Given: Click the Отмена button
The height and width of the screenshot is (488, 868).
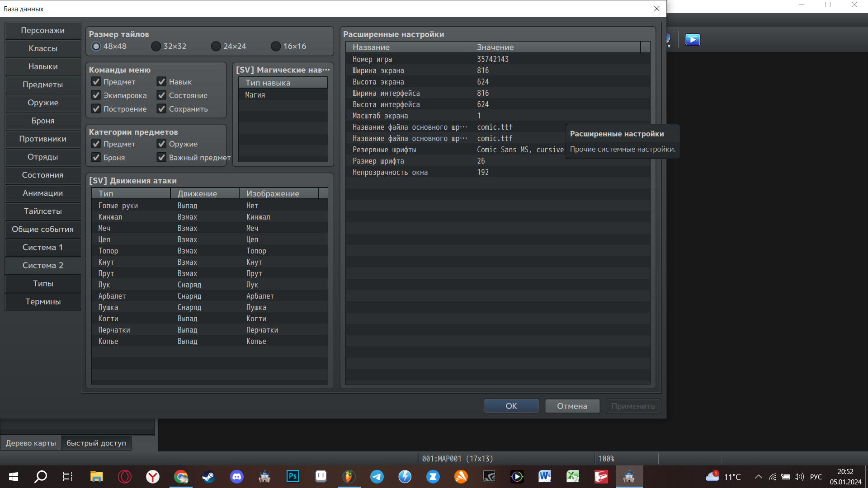Looking at the screenshot, I should 572,406.
